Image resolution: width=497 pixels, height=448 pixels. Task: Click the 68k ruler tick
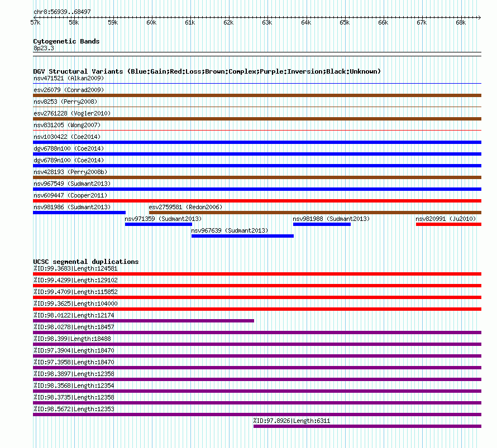[461, 22]
